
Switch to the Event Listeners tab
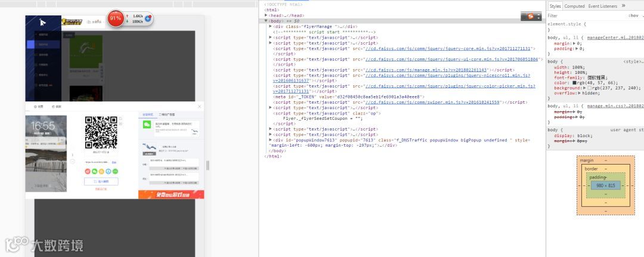pyautogui.click(x=602, y=6)
